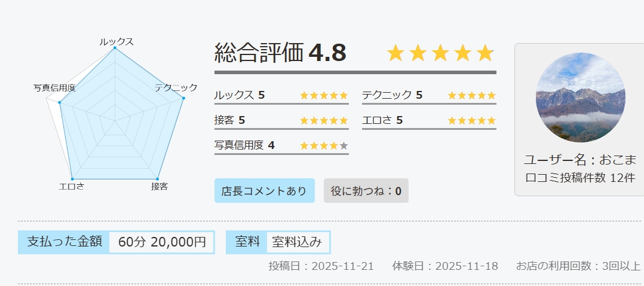Click the ルックス star rating
Image resolution: width=644 pixels, height=286 pixels.
tap(323, 95)
